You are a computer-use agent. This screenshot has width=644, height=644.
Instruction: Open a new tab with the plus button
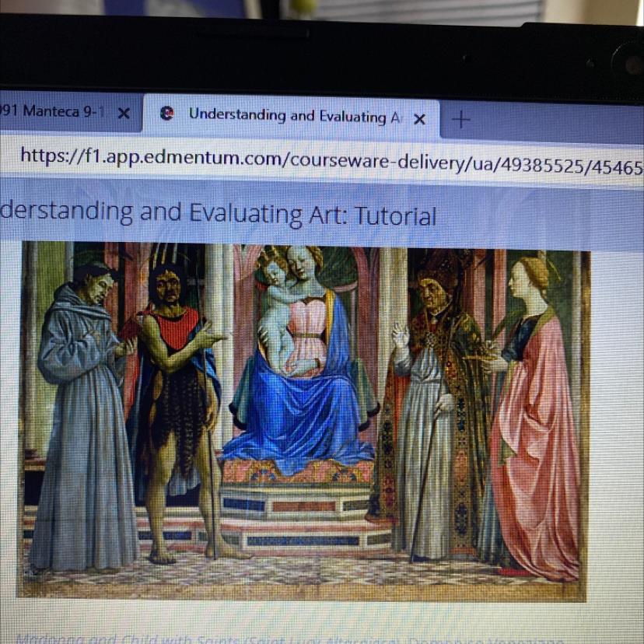(x=460, y=120)
